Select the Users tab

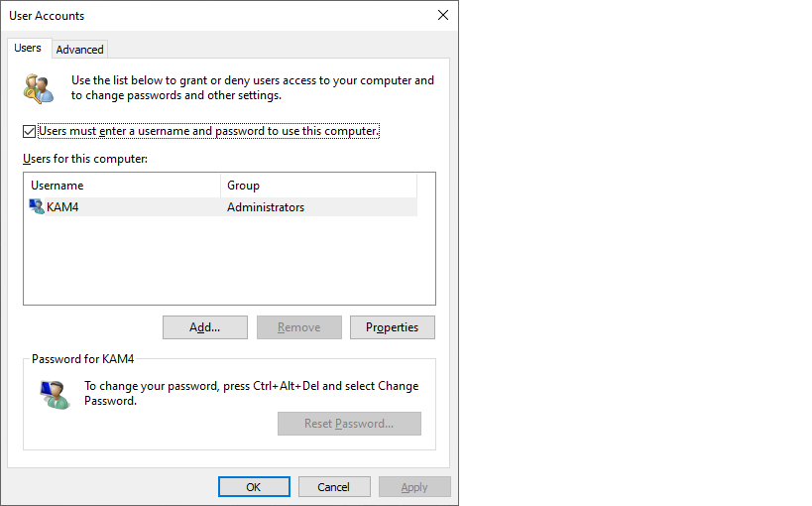click(x=28, y=49)
